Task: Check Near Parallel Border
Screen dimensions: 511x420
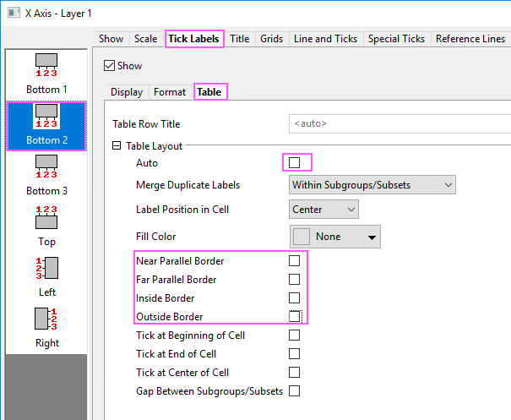Action: pyautogui.click(x=294, y=261)
